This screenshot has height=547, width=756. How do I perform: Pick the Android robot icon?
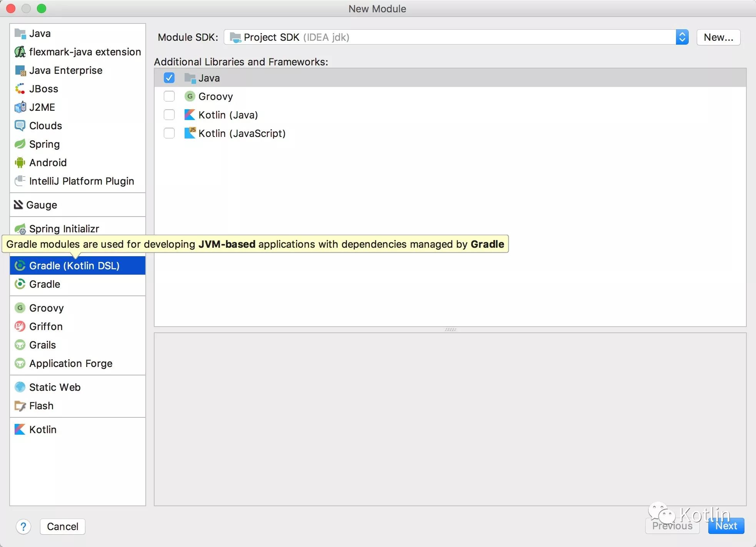pos(20,163)
